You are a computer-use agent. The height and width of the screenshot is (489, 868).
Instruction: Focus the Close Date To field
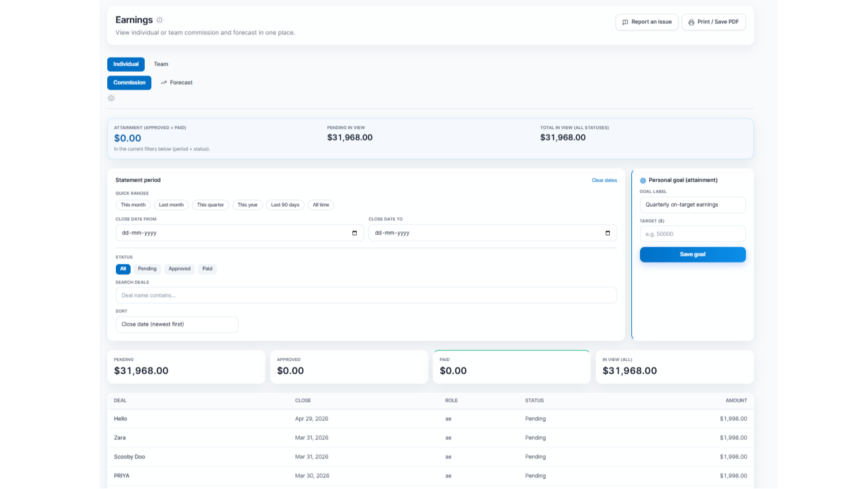[x=493, y=233]
